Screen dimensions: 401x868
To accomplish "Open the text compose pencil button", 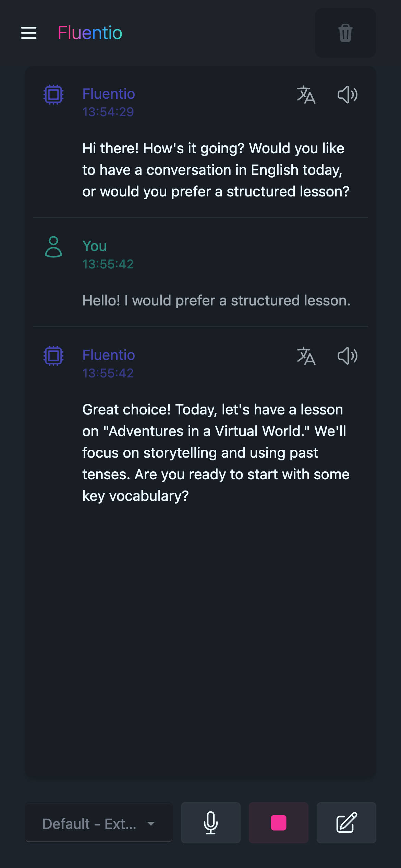I will tap(347, 823).
